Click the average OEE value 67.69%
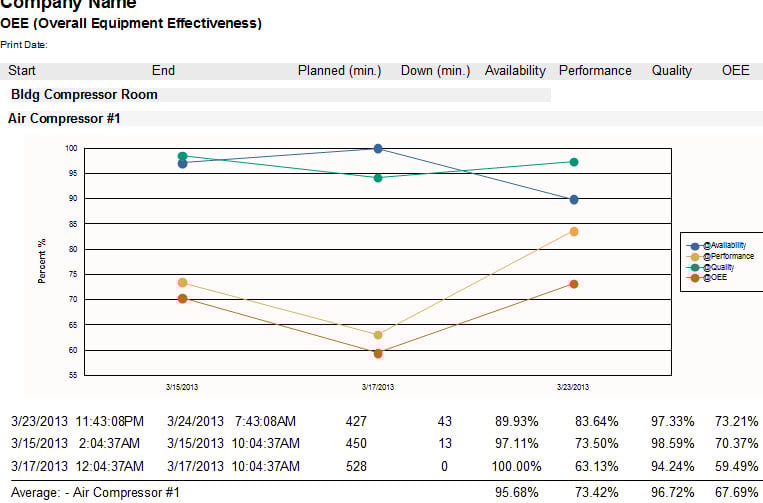Image resolution: width=763 pixels, height=503 pixels. 736,492
